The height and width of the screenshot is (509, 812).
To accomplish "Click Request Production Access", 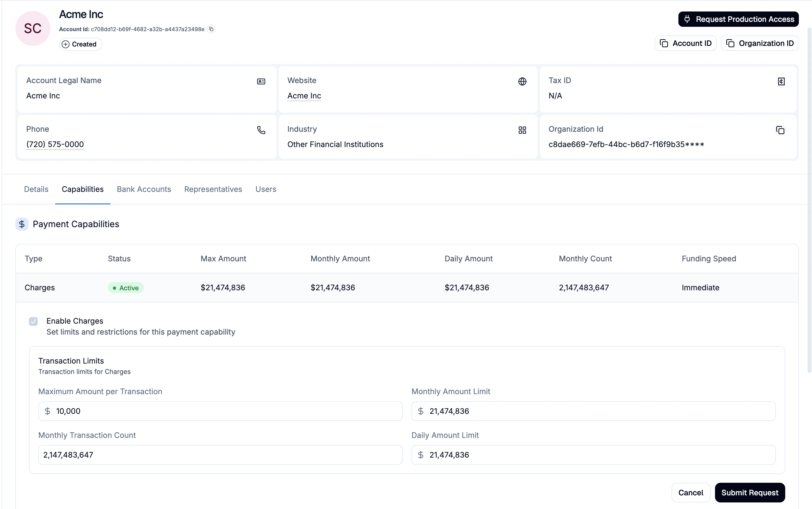I will 738,19.
